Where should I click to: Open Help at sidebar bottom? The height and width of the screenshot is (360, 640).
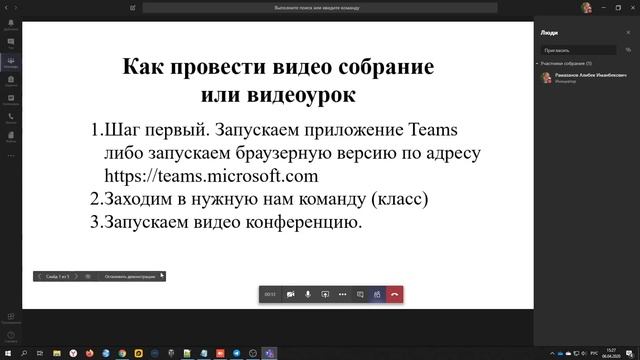coord(11,337)
